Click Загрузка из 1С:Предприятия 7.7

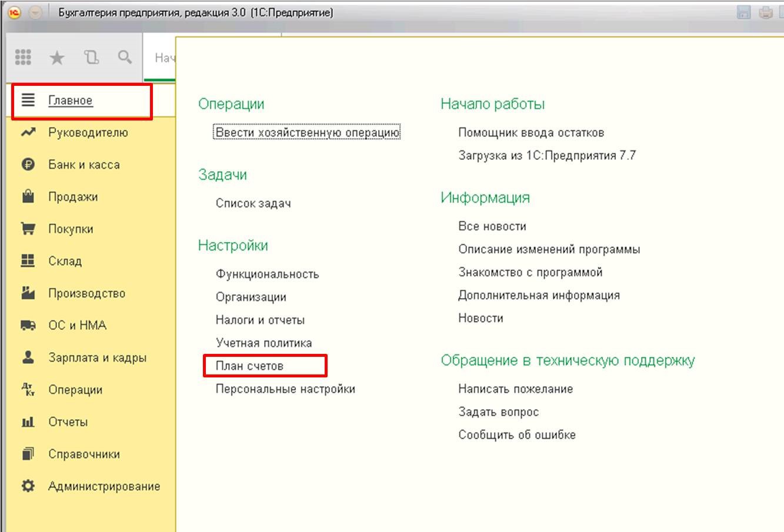(547, 155)
